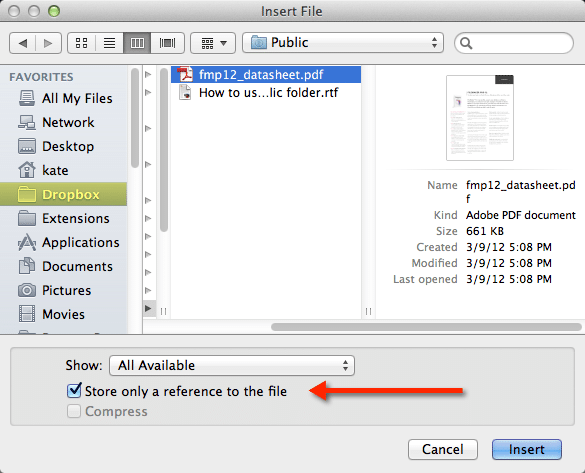Open the item arrangement dropdown

pyautogui.click(x=213, y=43)
